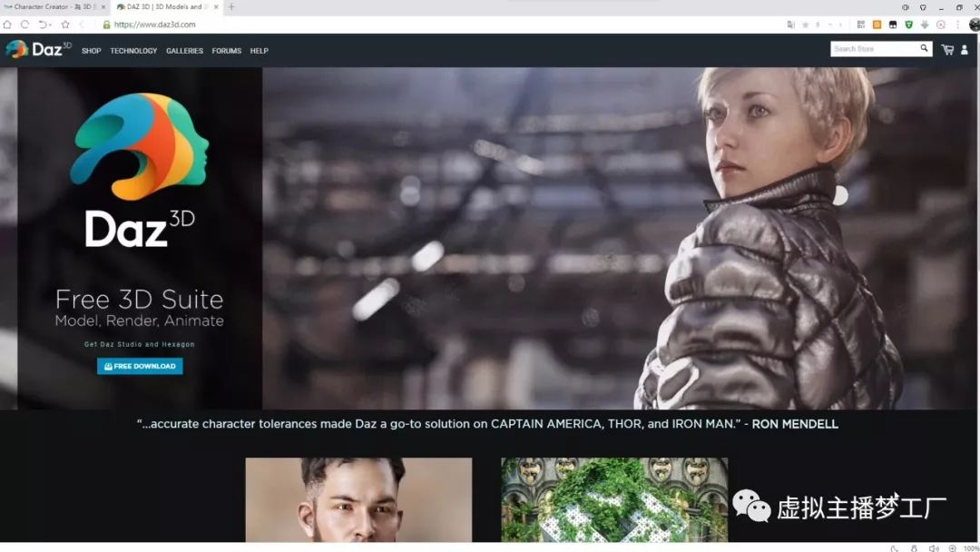The image size is (980, 552).
Task: Close the DAZ 3D tab
Action: (216, 7)
